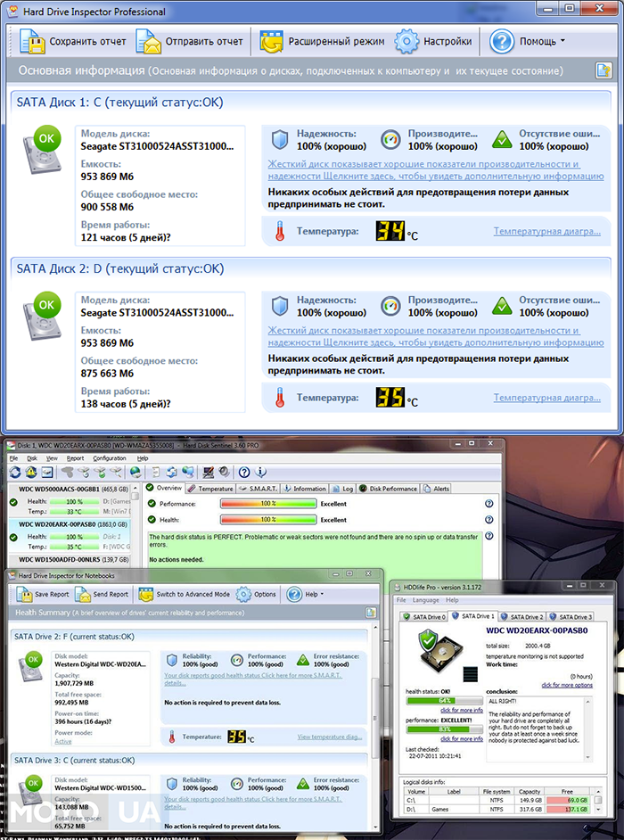This screenshot has height=840, width=624.
Task: Click the refresh icon in Hard Disk Sentinel toolbar
Action: coord(15,472)
